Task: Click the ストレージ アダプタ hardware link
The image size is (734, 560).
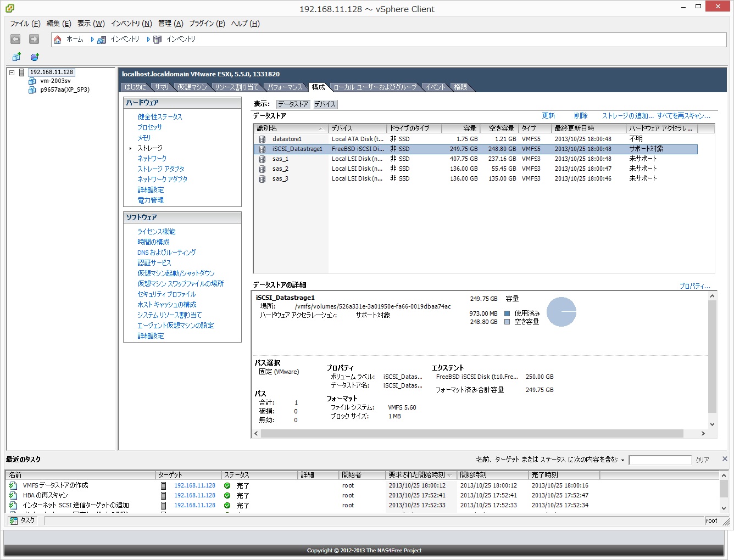Action: [160, 169]
